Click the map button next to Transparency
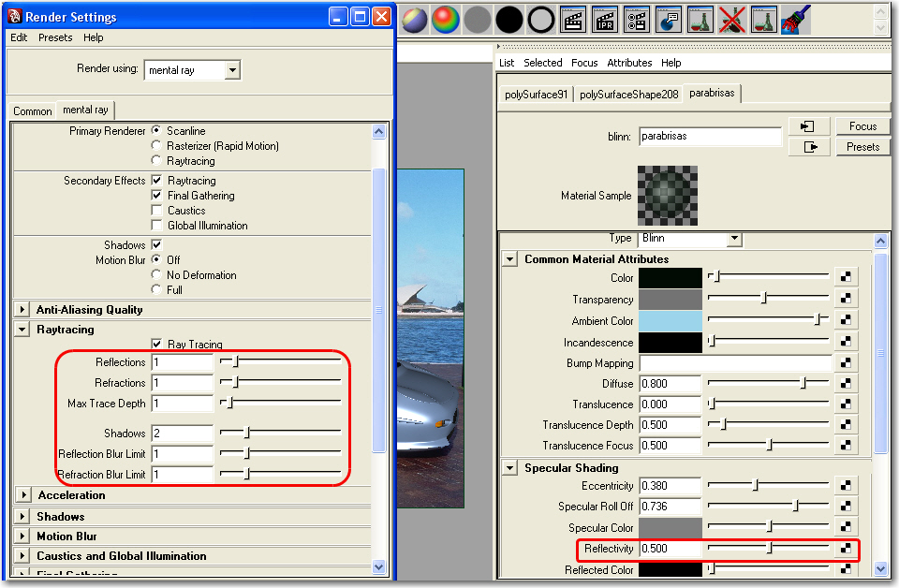 (x=846, y=299)
